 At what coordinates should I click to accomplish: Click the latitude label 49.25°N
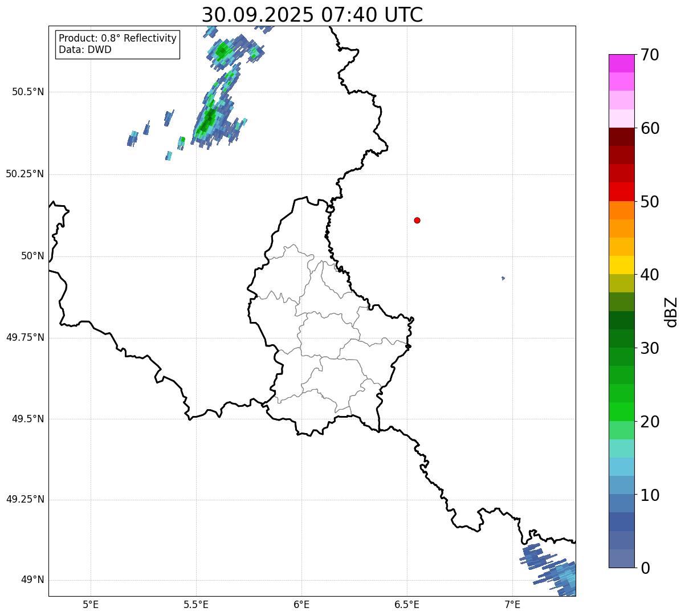[25, 499]
